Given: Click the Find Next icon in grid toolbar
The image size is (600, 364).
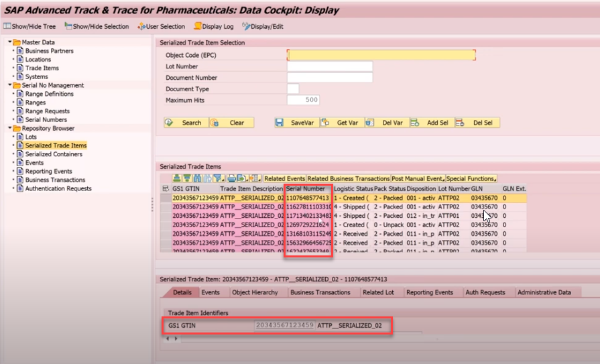Looking at the screenshot, I should [207, 178].
